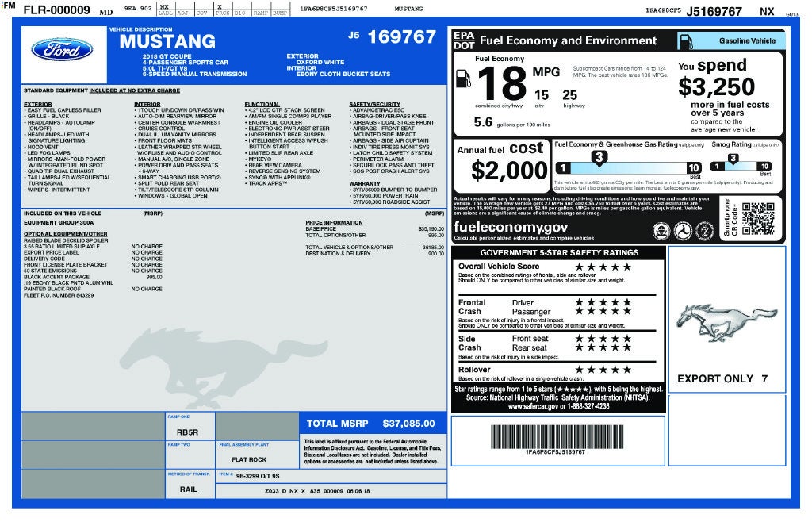
Task: Open the www.safercar.gov link
Action: [x=533, y=407]
